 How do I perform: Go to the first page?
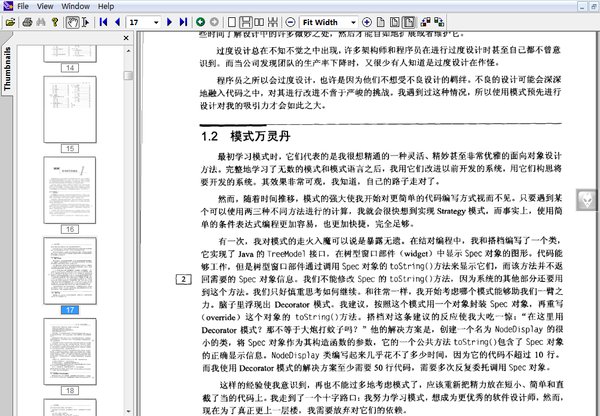103,22
